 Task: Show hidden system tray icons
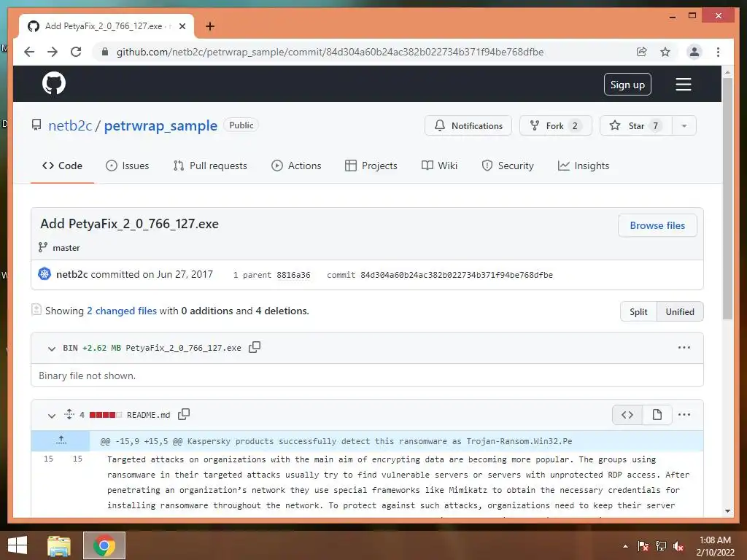coord(625,546)
